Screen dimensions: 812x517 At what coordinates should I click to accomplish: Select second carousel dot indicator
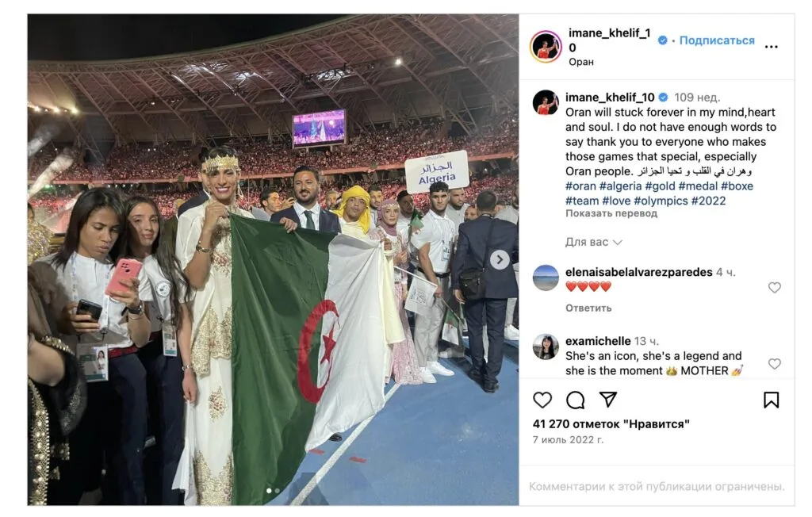click(x=277, y=491)
